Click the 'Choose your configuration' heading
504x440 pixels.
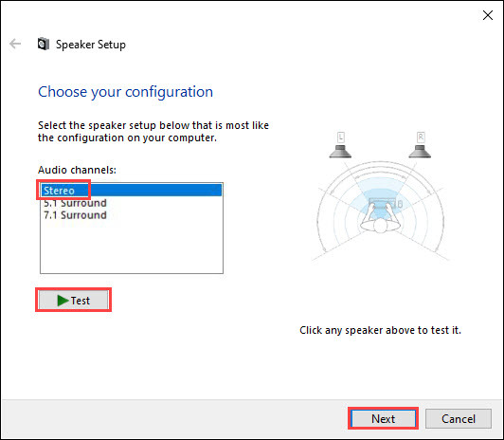pos(125,92)
